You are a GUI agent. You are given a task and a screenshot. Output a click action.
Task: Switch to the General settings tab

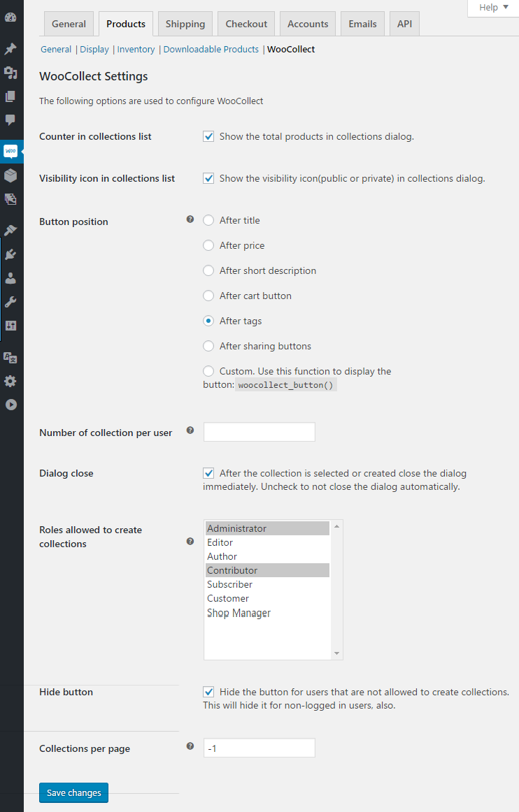coord(69,24)
